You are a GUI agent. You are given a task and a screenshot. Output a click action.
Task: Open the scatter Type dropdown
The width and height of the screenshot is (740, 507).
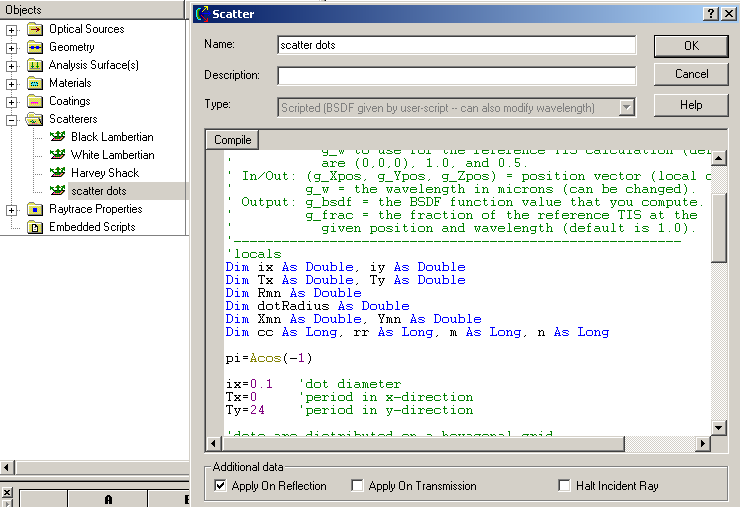626,108
